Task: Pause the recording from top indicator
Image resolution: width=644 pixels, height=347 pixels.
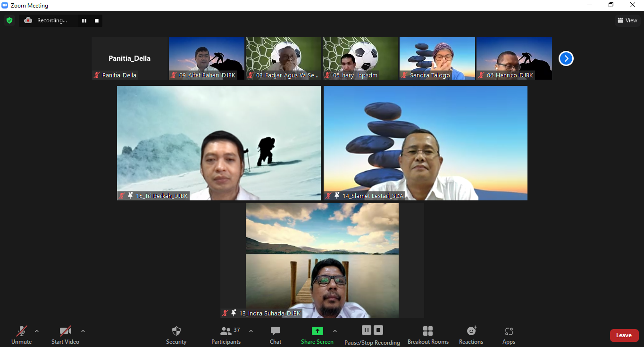Action: 84,21
